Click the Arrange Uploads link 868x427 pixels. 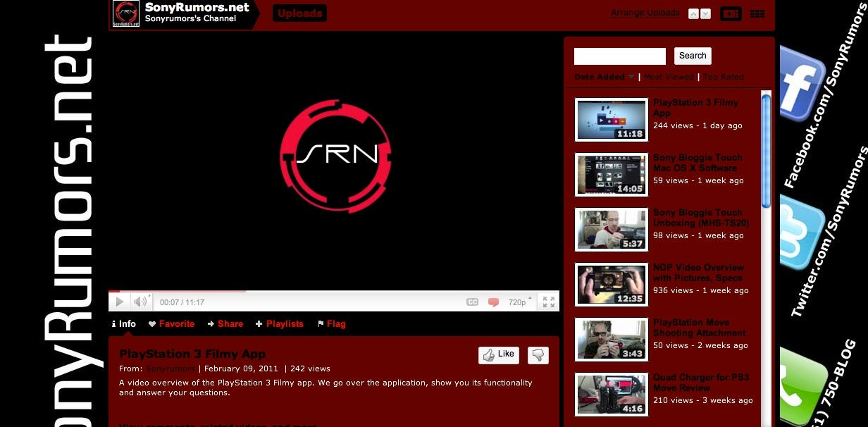[x=645, y=13]
